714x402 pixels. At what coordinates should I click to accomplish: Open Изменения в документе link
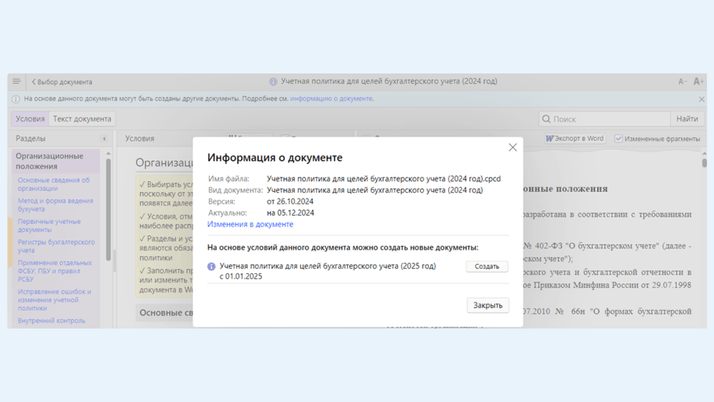pos(250,224)
